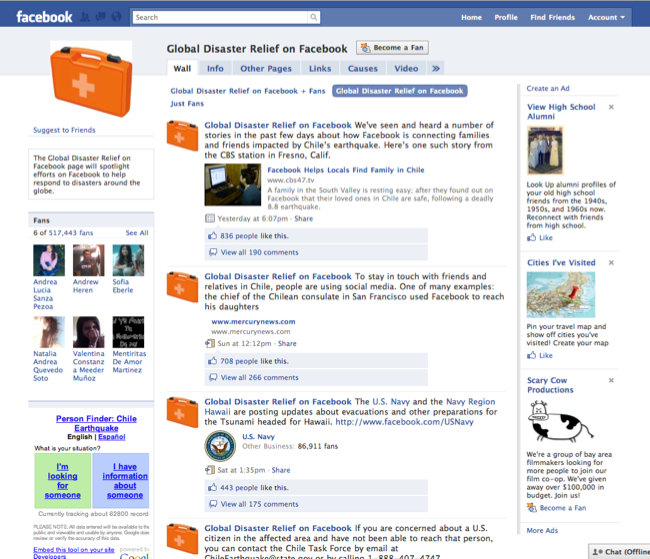Open the Account dropdown menu
Screen dimensions: 650x559
[x=606, y=17]
